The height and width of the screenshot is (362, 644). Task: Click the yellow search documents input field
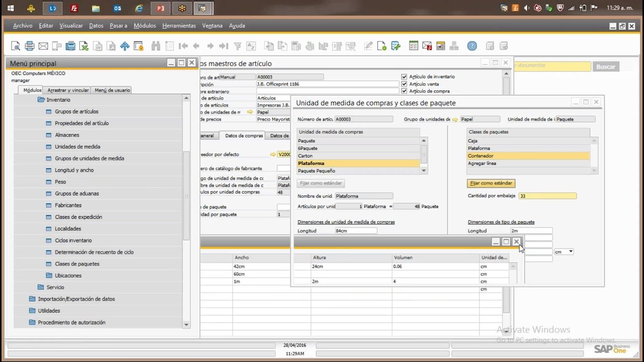pyautogui.click(x=552, y=66)
